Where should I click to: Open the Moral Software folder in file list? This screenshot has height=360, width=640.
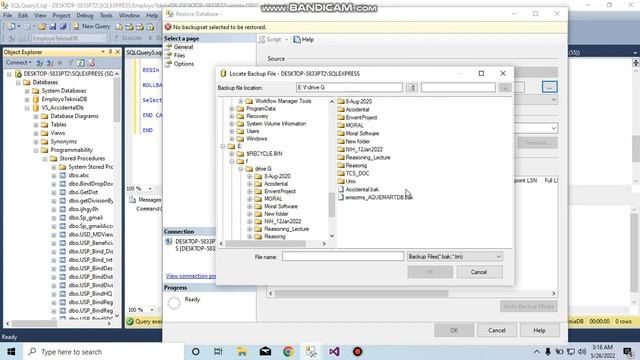[x=358, y=133]
